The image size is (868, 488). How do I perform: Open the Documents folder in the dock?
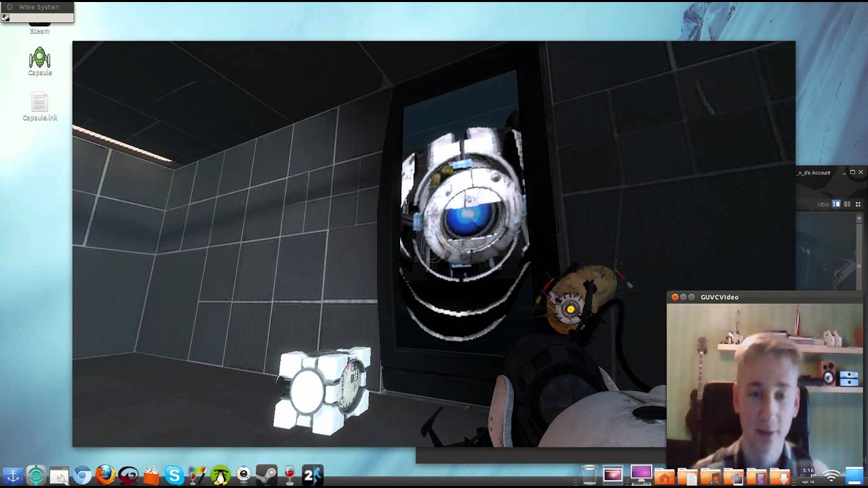[688, 476]
